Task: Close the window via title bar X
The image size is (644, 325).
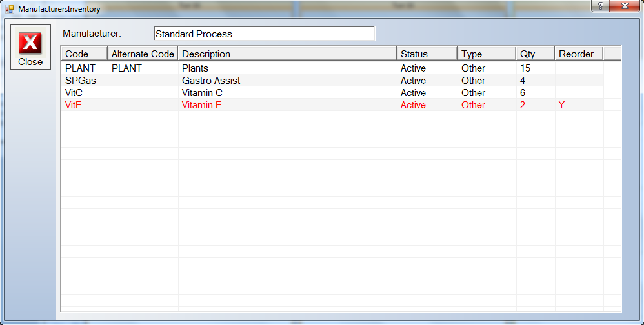Action: click(x=625, y=6)
